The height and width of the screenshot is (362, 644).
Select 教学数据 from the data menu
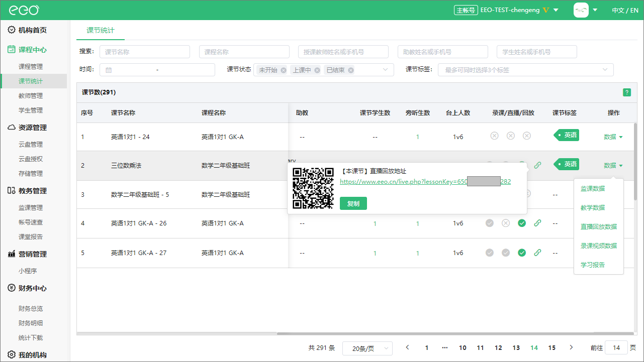(593, 208)
